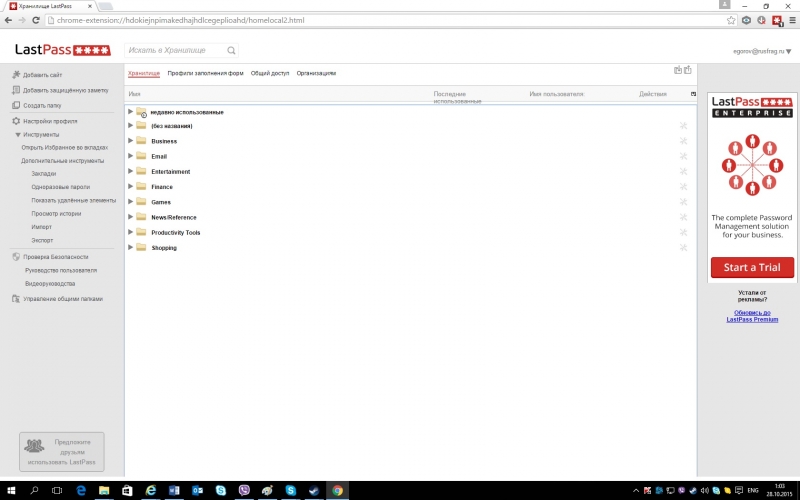Open the Chrome menu hamburger icon
800x500 pixels.
point(792,20)
